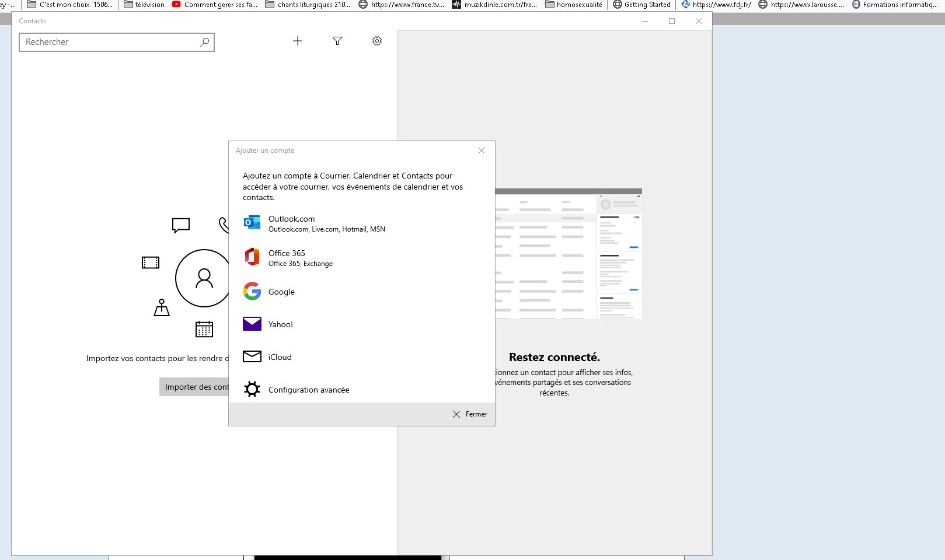Click the Fermer button
The image size is (945, 560).
click(x=470, y=414)
